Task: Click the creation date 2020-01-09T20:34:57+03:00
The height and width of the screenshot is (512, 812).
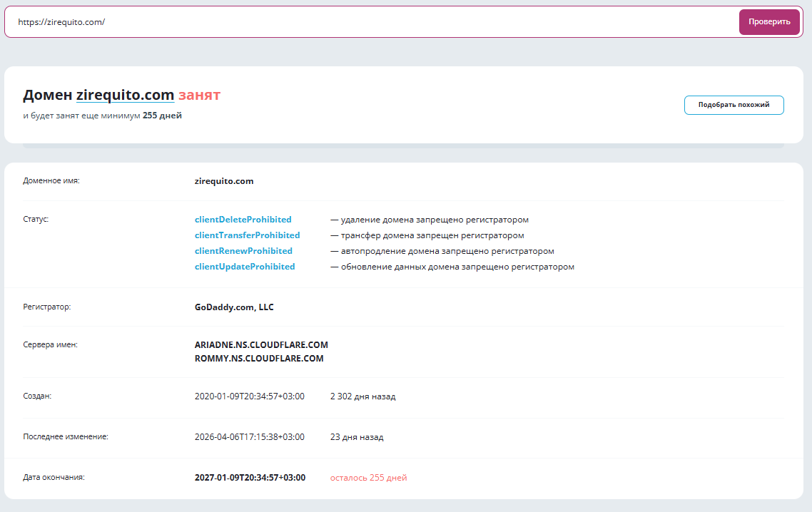Action: [249, 396]
